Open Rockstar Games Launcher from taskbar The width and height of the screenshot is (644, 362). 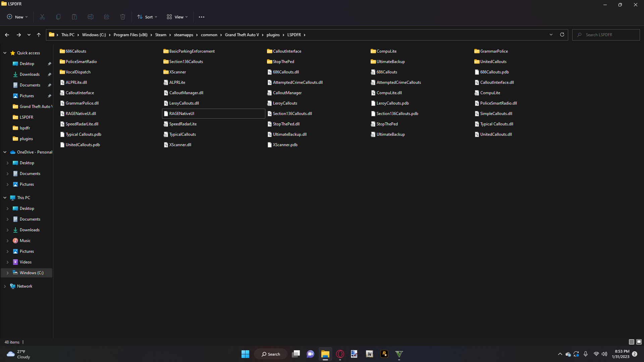click(x=384, y=354)
